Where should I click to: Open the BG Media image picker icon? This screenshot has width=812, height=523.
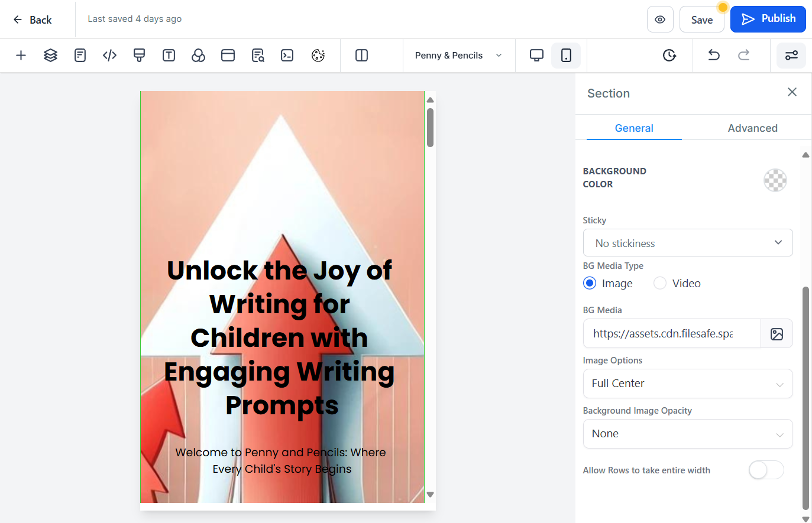click(x=777, y=334)
